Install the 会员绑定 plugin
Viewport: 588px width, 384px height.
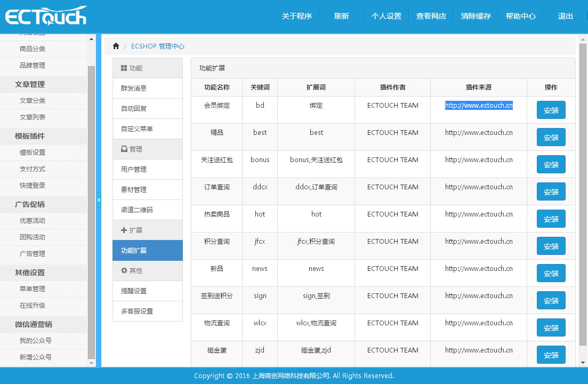(x=551, y=110)
